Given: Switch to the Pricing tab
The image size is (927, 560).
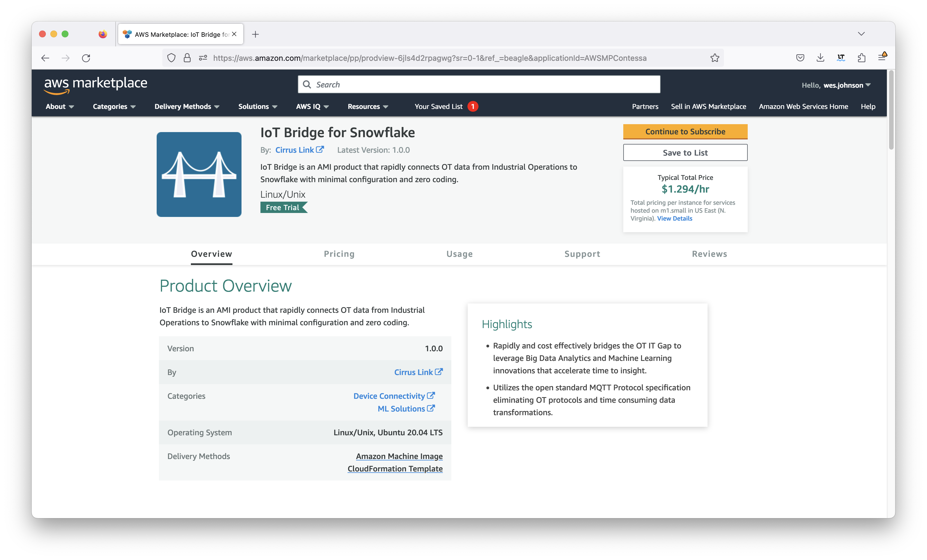Looking at the screenshot, I should (339, 254).
